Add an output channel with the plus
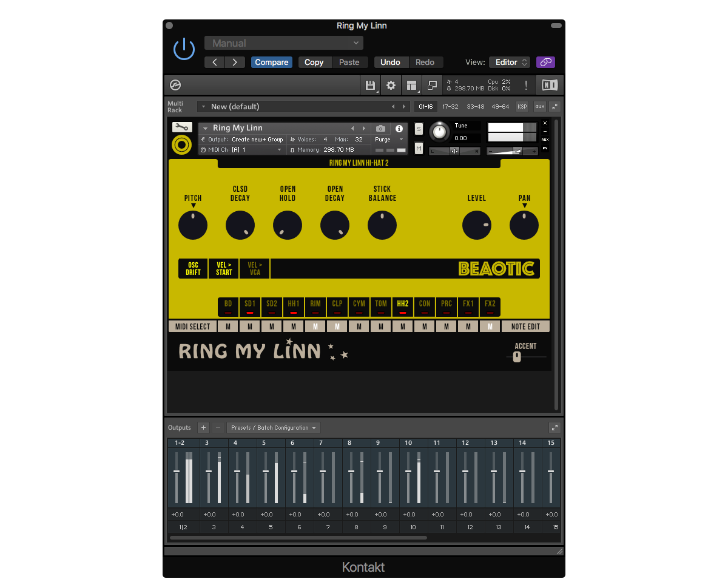 pyautogui.click(x=203, y=427)
